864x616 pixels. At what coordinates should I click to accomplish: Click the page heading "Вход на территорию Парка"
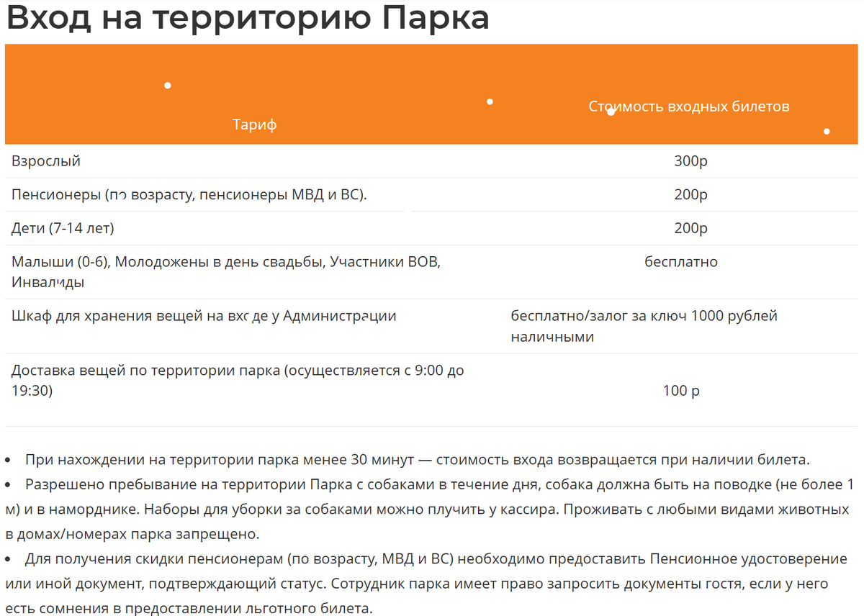tap(247, 19)
